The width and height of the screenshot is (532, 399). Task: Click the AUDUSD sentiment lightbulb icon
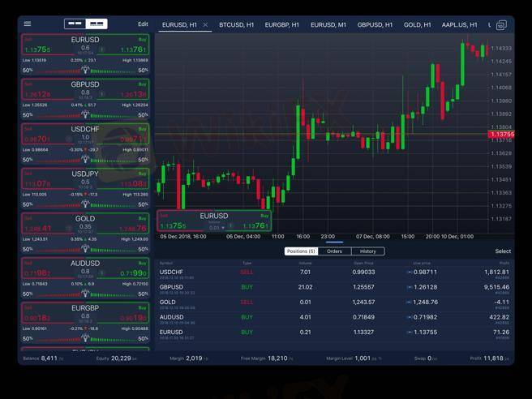85,294
